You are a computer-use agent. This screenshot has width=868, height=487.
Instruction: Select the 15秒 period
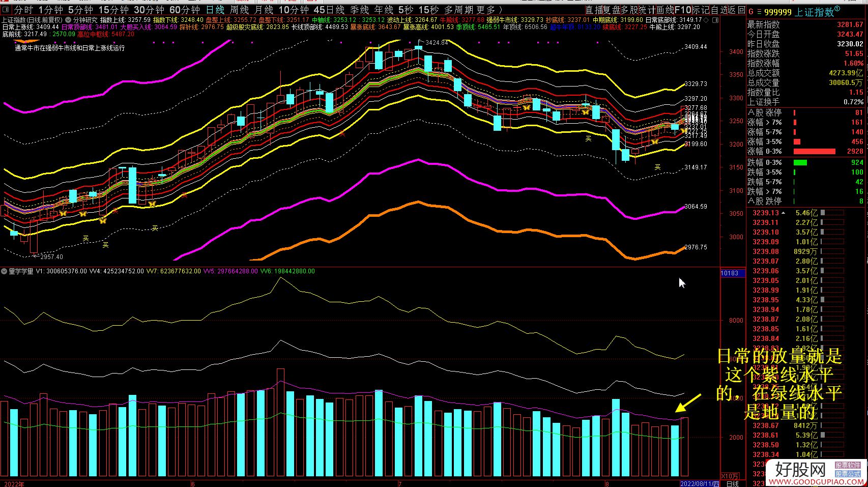(429, 10)
